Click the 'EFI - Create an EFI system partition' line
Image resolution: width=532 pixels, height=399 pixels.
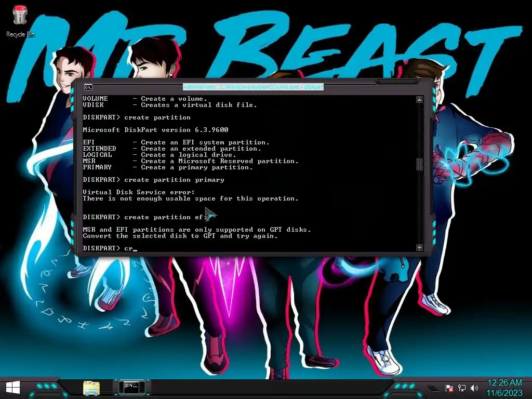point(176,142)
